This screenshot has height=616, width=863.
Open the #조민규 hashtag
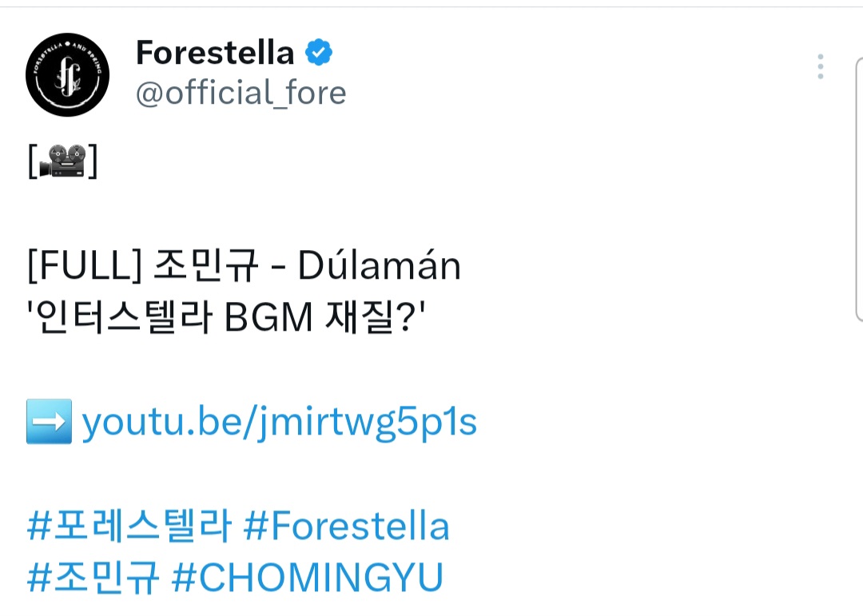click(93, 578)
